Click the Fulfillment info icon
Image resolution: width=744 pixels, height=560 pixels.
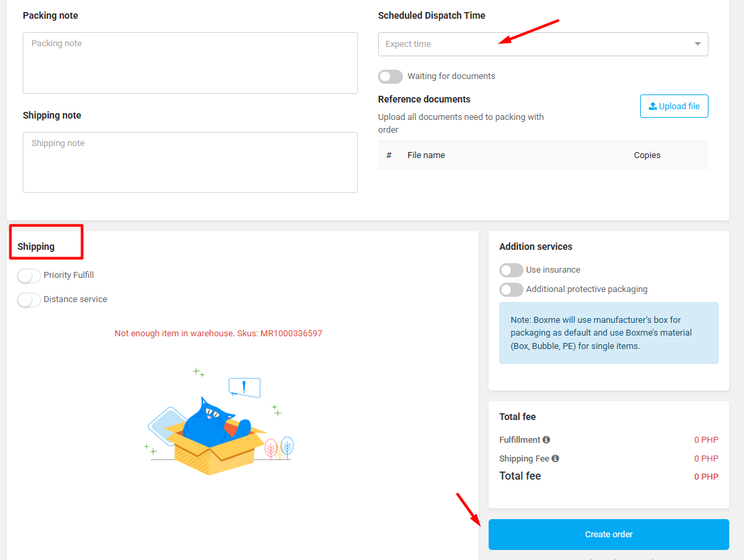click(546, 440)
